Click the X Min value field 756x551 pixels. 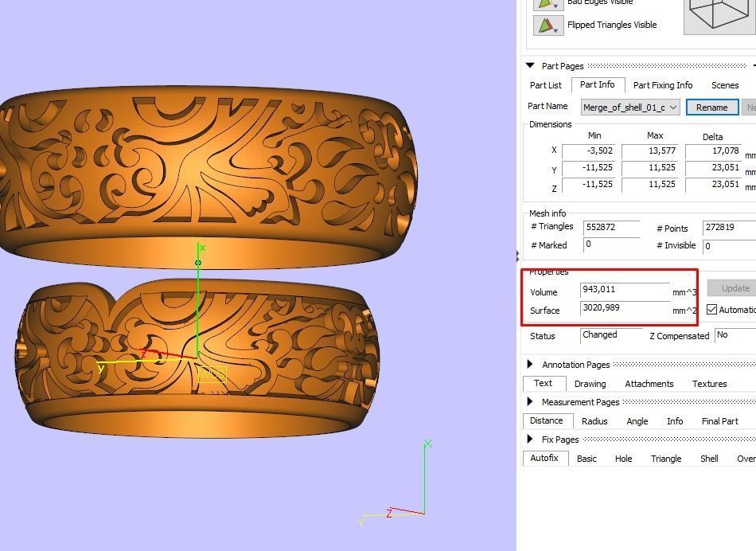(x=588, y=151)
